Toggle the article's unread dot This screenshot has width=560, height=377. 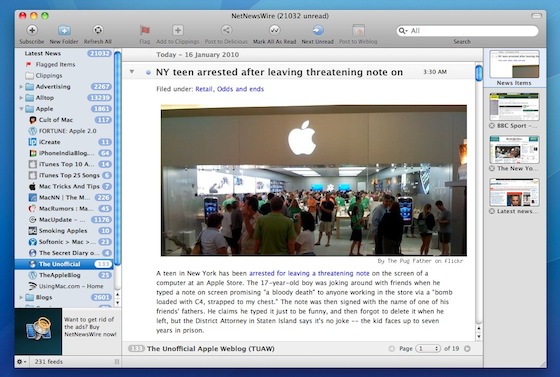[148, 72]
